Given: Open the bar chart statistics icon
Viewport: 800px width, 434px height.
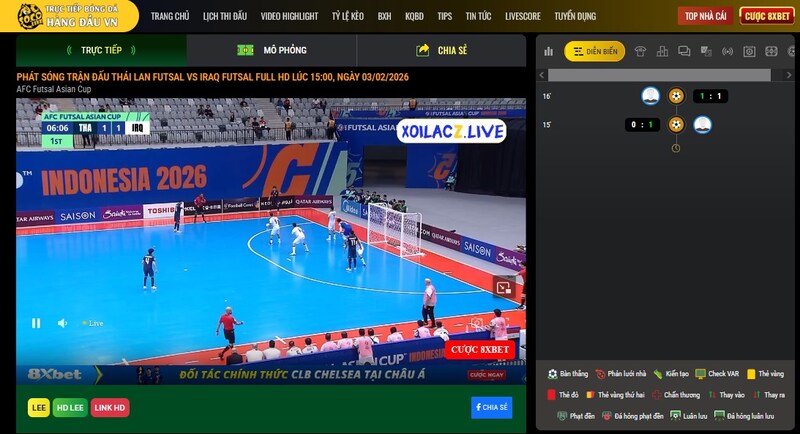Looking at the screenshot, I should pos(548,51).
